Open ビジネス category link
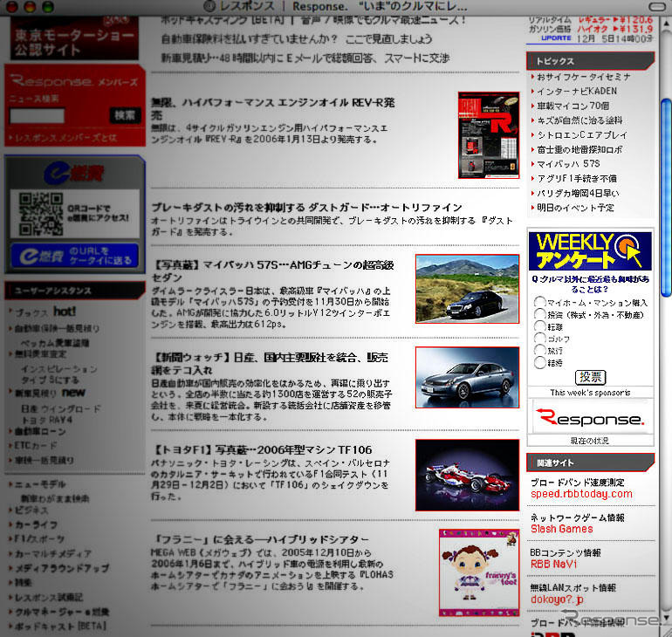The width and height of the screenshot is (672, 637). click(x=31, y=510)
